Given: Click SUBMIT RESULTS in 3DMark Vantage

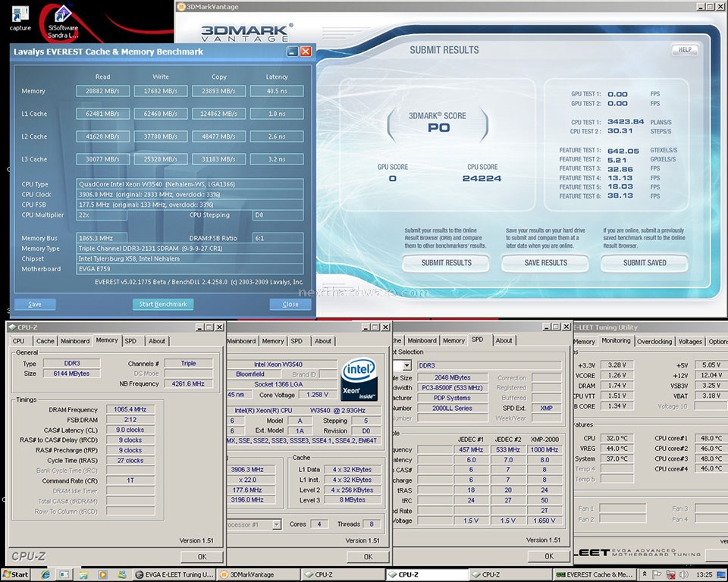Looking at the screenshot, I should [446, 263].
